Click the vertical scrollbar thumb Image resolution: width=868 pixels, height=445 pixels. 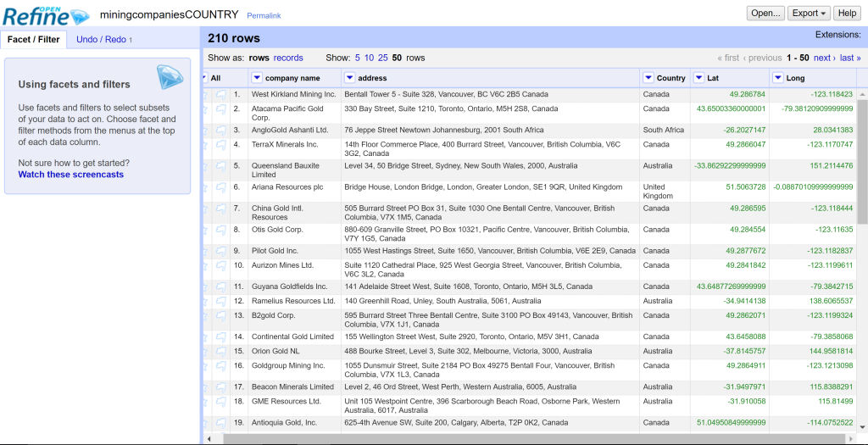[862, 162]
